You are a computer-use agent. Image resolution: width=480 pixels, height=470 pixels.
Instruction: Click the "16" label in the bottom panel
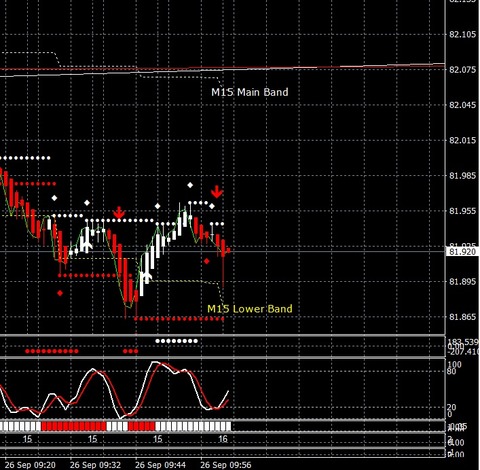223,439
